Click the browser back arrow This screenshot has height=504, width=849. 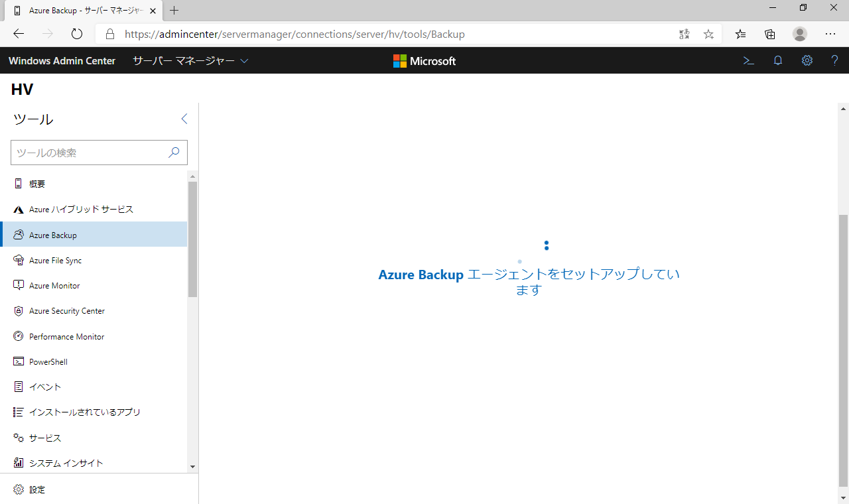(19, 34)
